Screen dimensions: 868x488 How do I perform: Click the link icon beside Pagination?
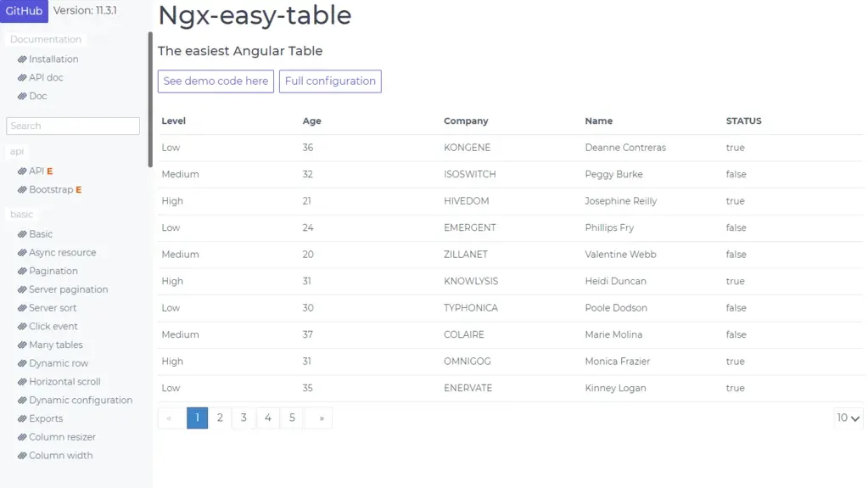[22, 271]
